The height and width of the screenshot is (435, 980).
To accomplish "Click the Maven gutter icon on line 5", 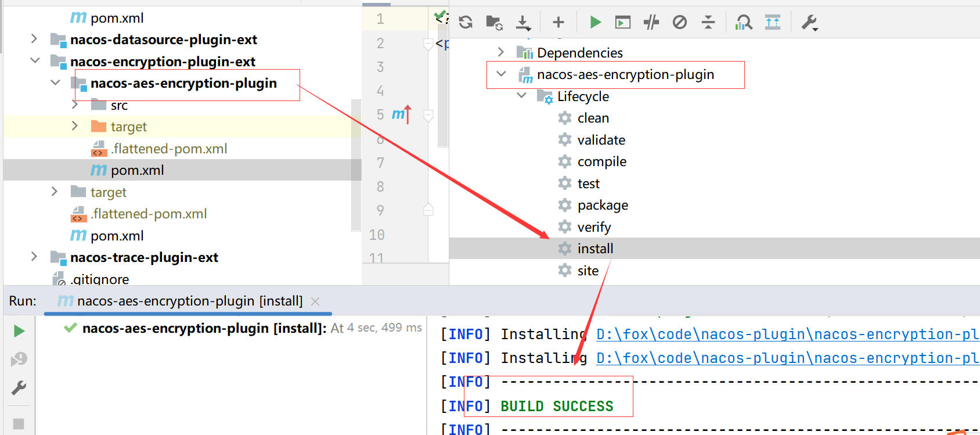I will 401,114.
